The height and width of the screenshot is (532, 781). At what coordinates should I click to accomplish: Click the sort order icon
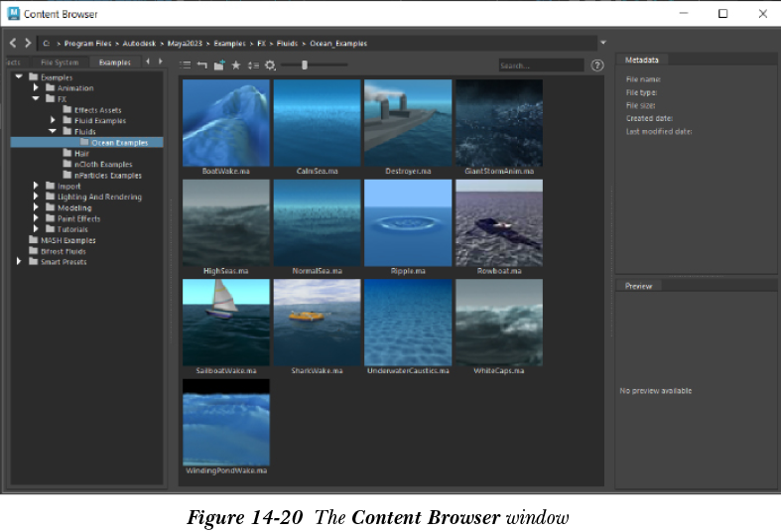tap(253, 66)
